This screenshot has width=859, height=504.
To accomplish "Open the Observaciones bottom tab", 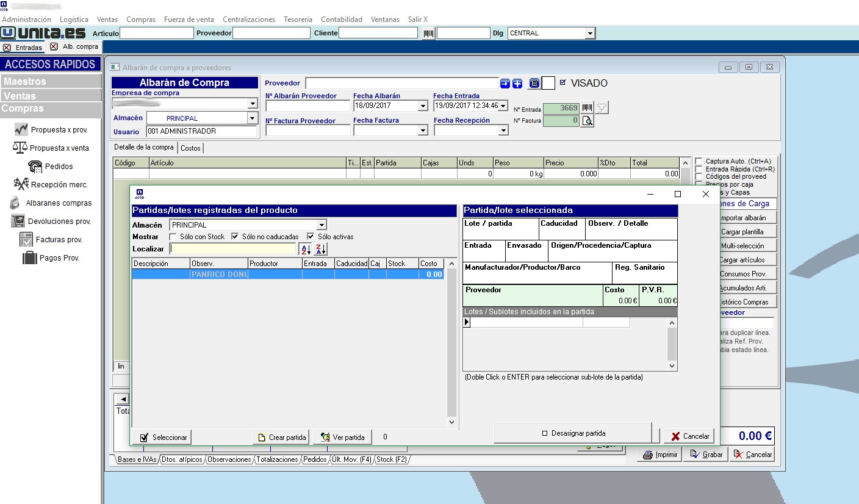I will pos(229,459).
